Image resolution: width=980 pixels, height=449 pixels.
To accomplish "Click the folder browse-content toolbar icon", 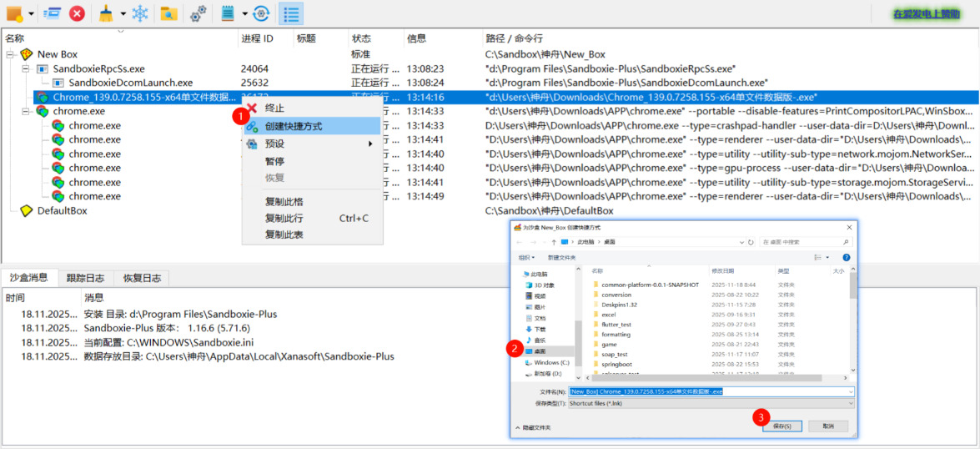I will pos(168,13).
